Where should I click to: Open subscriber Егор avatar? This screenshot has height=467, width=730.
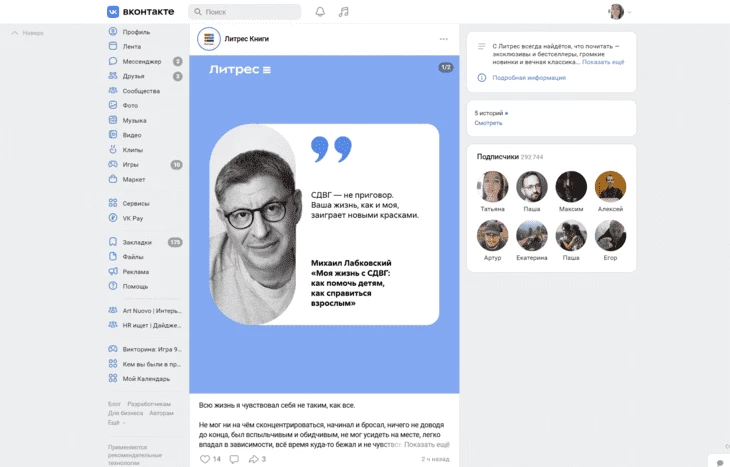[x=610, y=235]
